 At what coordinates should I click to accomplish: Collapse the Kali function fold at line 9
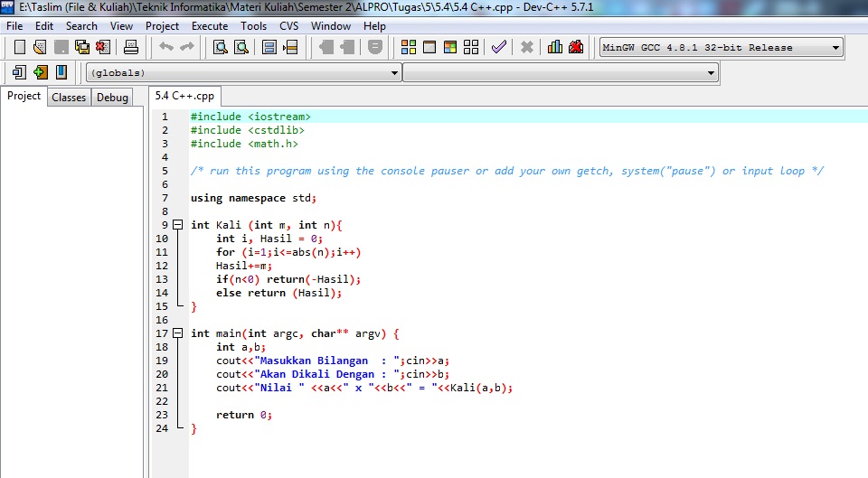click(x=178, y=225)
